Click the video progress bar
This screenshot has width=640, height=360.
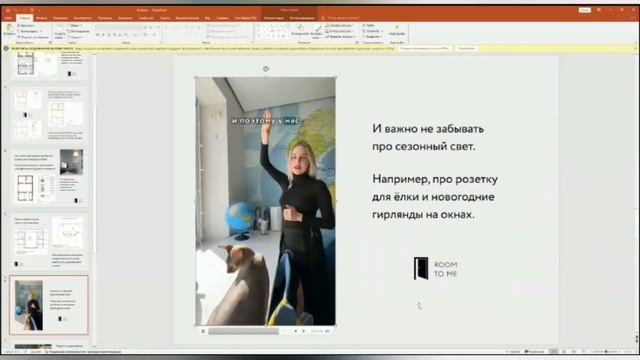[x=244, y=331]
